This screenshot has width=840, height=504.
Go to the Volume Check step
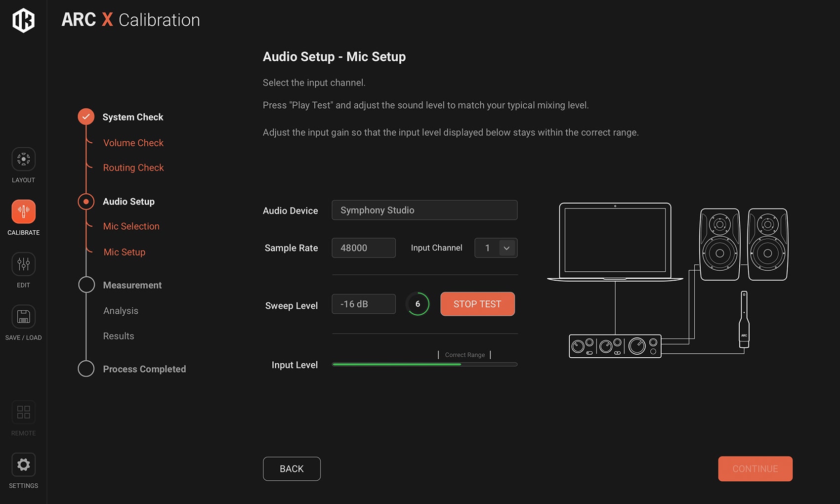point(133,143)
